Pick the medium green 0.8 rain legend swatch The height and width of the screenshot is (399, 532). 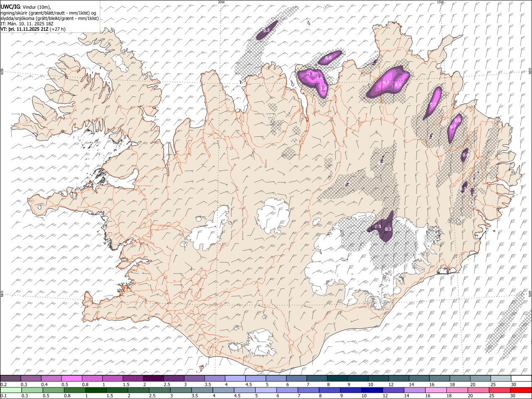pos(74,390)
